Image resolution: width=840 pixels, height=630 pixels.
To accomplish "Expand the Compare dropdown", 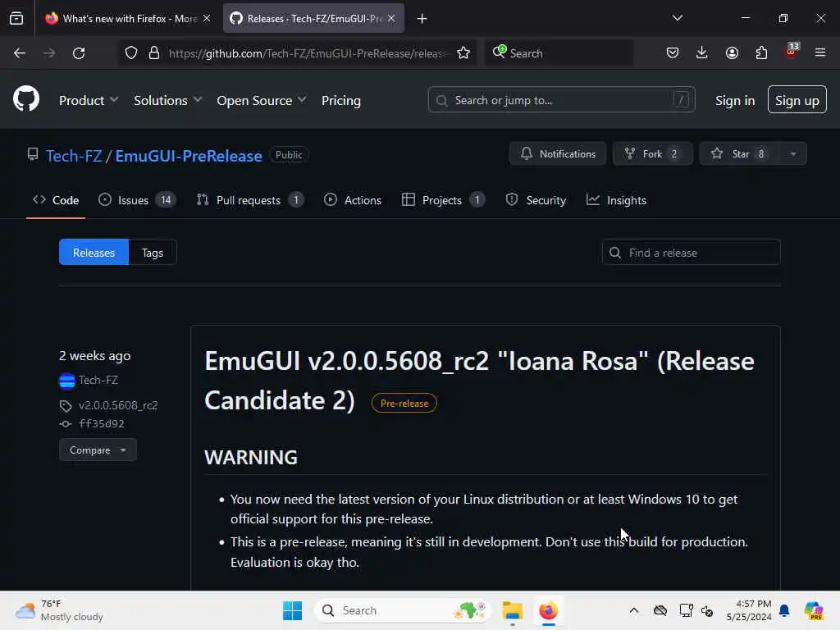I will pos(98,450).
